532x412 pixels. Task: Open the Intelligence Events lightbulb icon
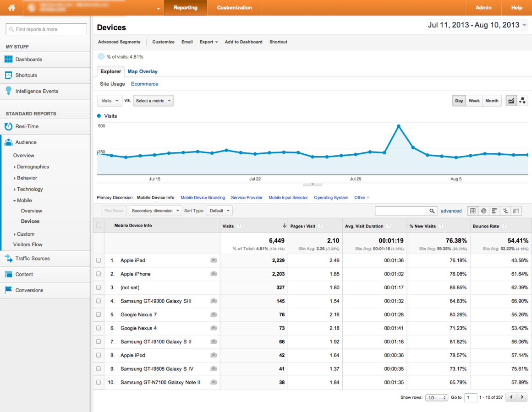8,91
